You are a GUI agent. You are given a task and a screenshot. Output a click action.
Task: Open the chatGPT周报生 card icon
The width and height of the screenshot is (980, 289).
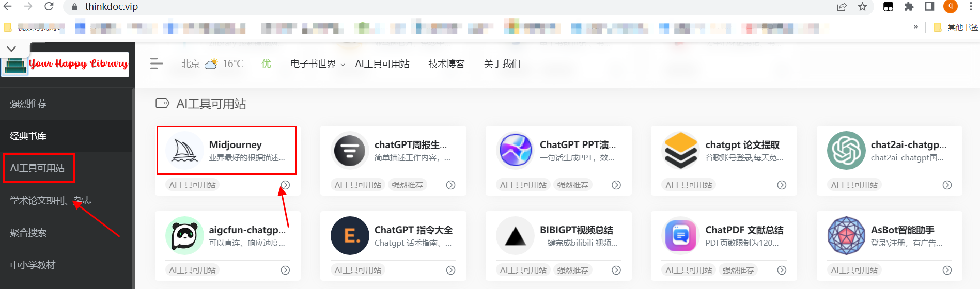[x=350, y=151]
